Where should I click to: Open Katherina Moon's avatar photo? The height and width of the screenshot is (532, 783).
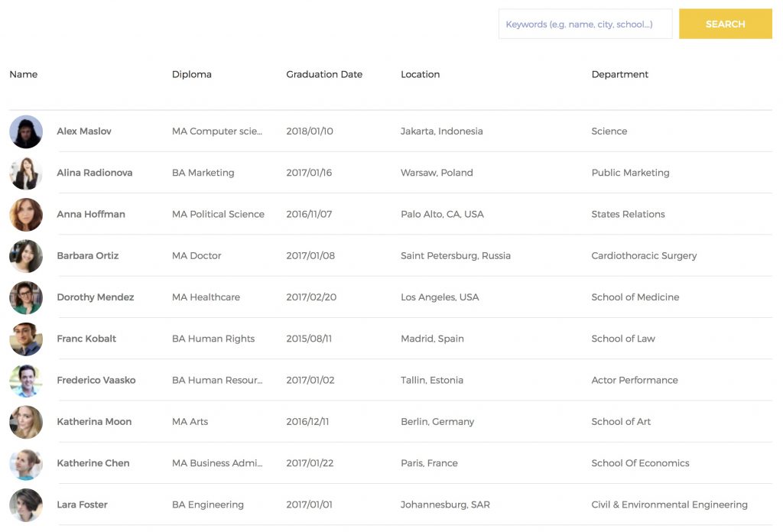click(x=26, y=422)
